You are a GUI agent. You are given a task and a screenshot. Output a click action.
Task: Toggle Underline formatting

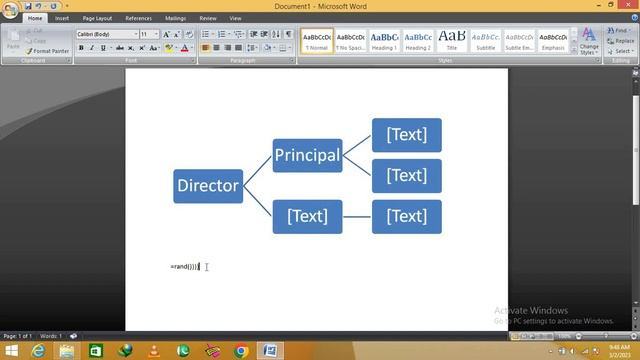103,48
